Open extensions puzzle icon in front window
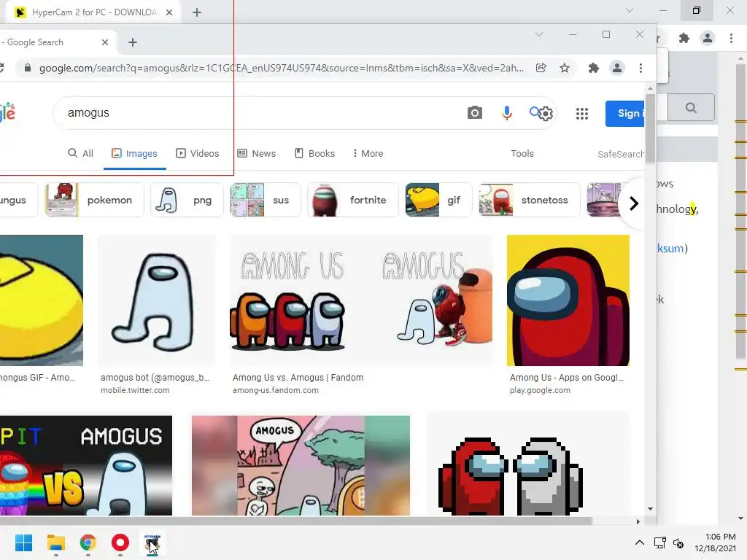The image size is (747, 560). pyautogui.click(x=593, y=68)
